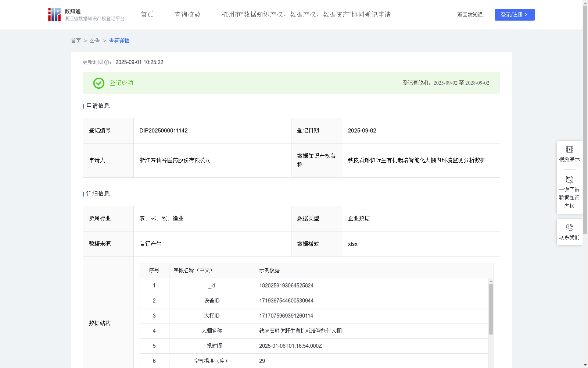The height and width of the screenshot is (368, 588).
Task: Select the 大棚ID field row
Action: pyautogui.click(x=314, y=316)
